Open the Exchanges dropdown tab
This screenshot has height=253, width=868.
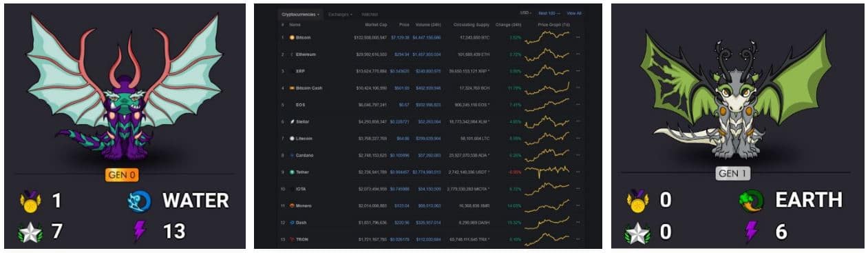(340, 14)
